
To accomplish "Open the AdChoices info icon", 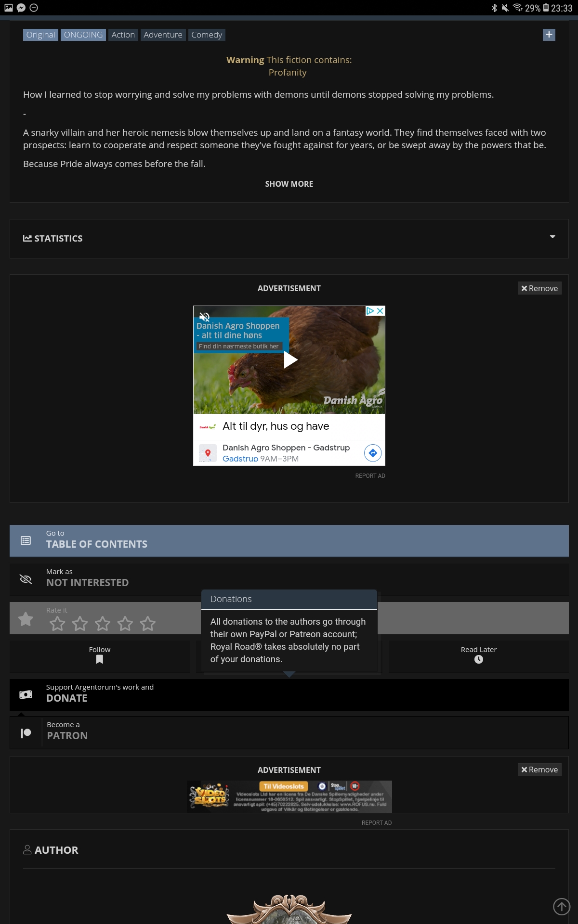I will [x=370, y=311].
